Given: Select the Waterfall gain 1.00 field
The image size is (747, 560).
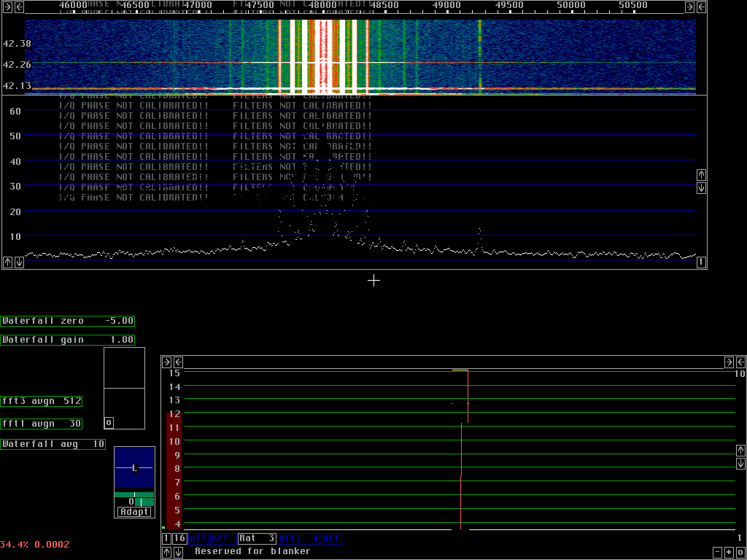Looking at the screenshot, I should [68, 340].
